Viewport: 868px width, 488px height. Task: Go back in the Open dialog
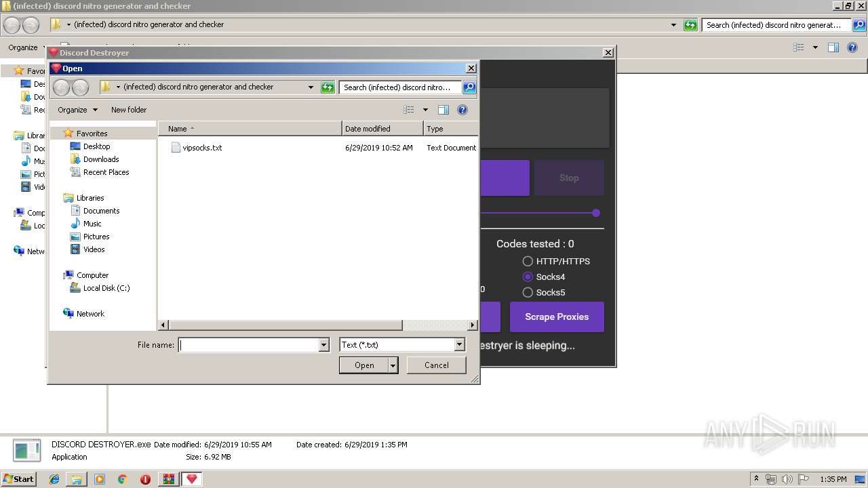tap(61, 87)
